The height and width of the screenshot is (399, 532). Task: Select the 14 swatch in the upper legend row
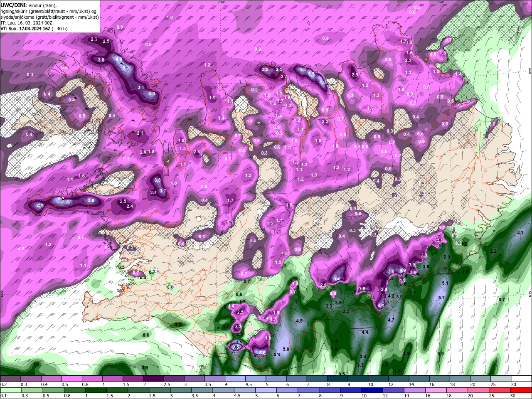[419, 379]
